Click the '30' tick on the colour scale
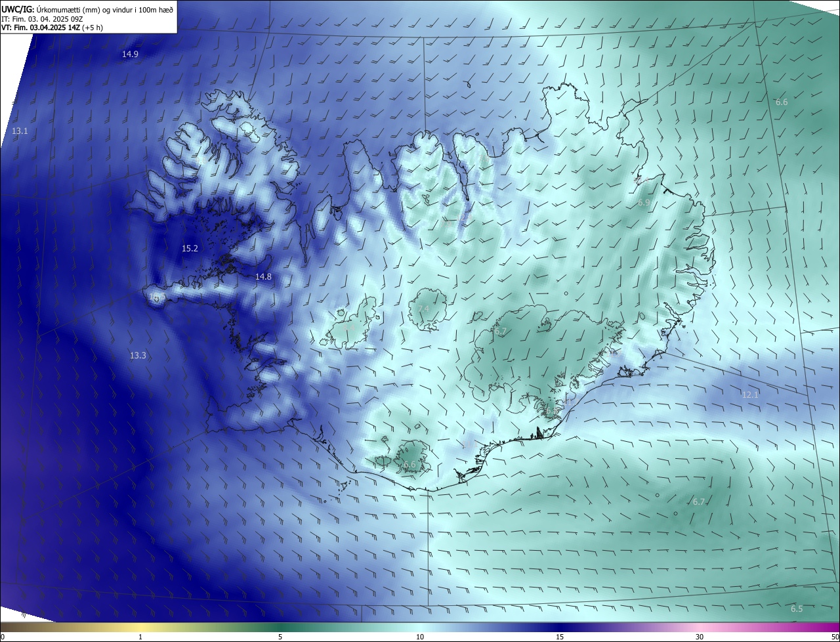 [700, 637]
